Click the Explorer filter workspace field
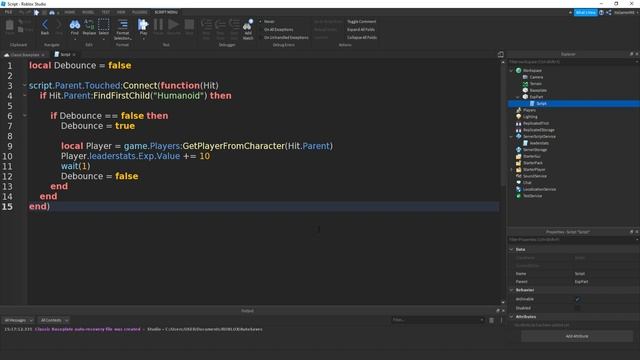 (x=573, y=62)
